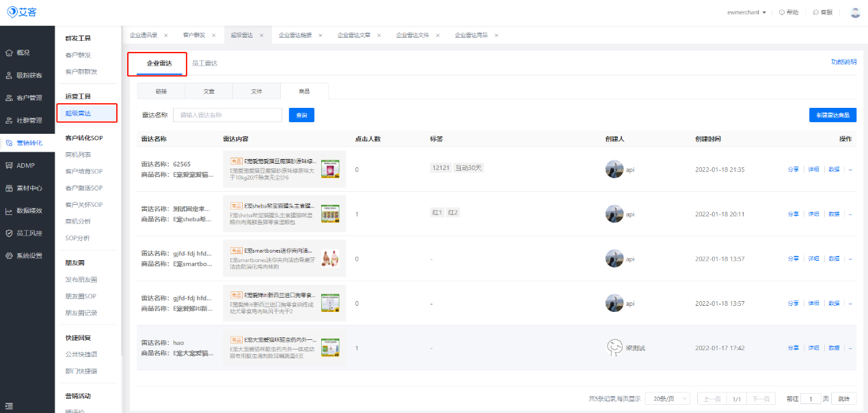Click the user avatar at top right
Viewport: 868px width, 413px height.
[x=855, y=12]
